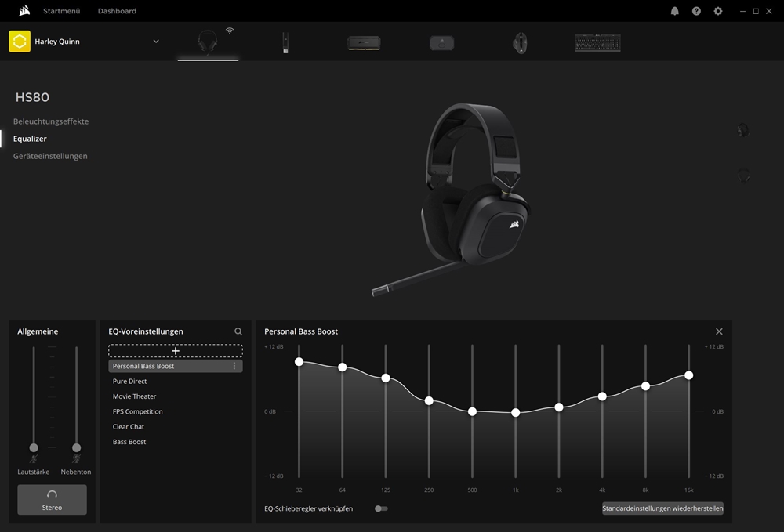Click the yellow Harley Quinn profile icon
The width and height of the screenshot is (784, 532).
click(20, 42)
